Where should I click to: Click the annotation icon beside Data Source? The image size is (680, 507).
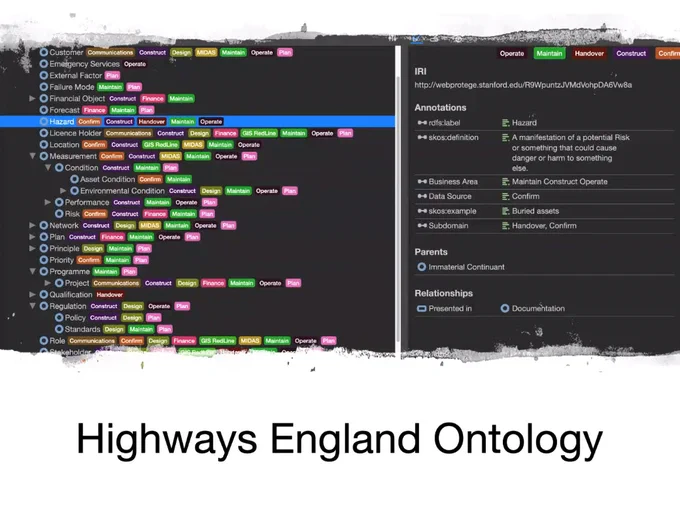(x=422, y=196)
